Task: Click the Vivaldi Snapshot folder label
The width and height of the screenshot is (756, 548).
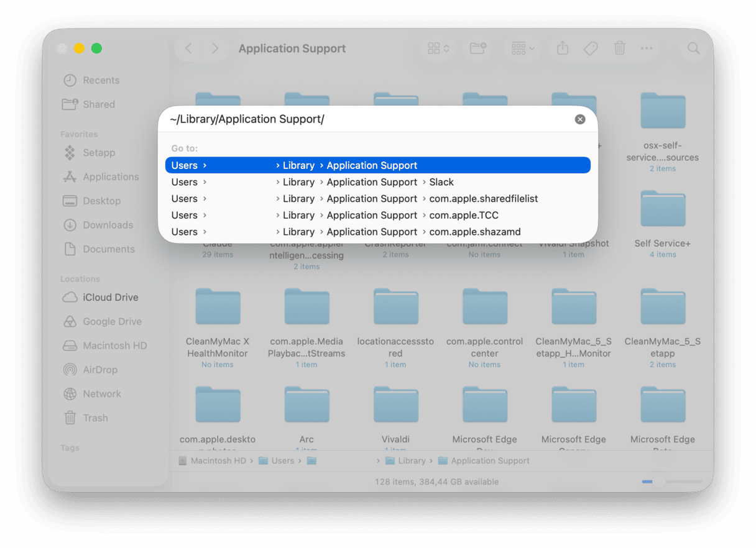Action: 574,244
